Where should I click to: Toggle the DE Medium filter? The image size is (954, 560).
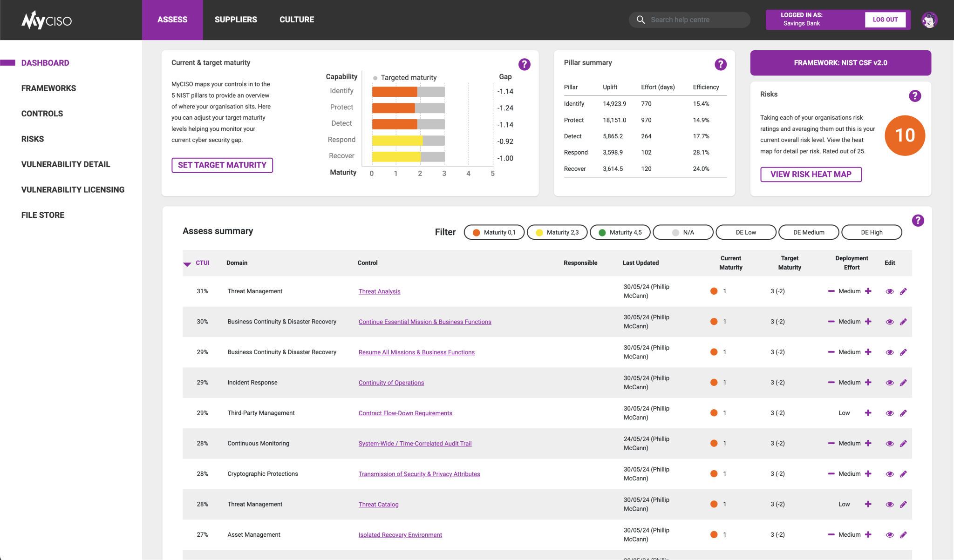coord(809,232)
